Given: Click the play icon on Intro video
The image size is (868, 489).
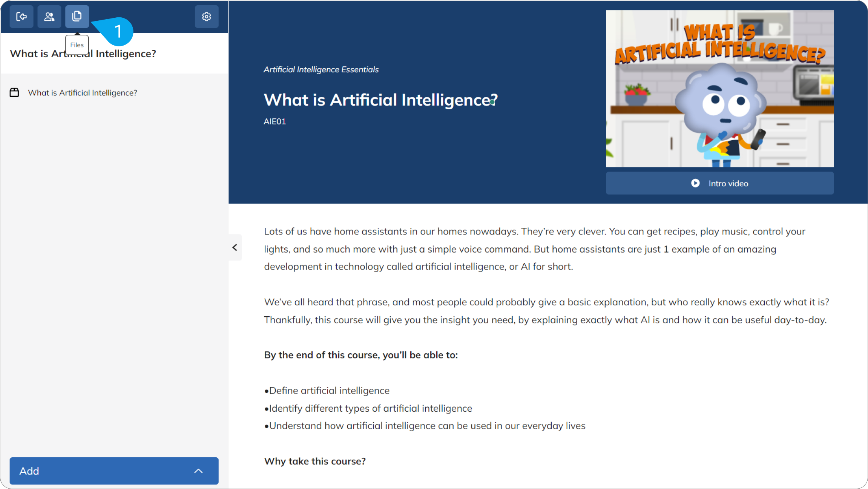Looking at the screenshot, I should point(695,183).
